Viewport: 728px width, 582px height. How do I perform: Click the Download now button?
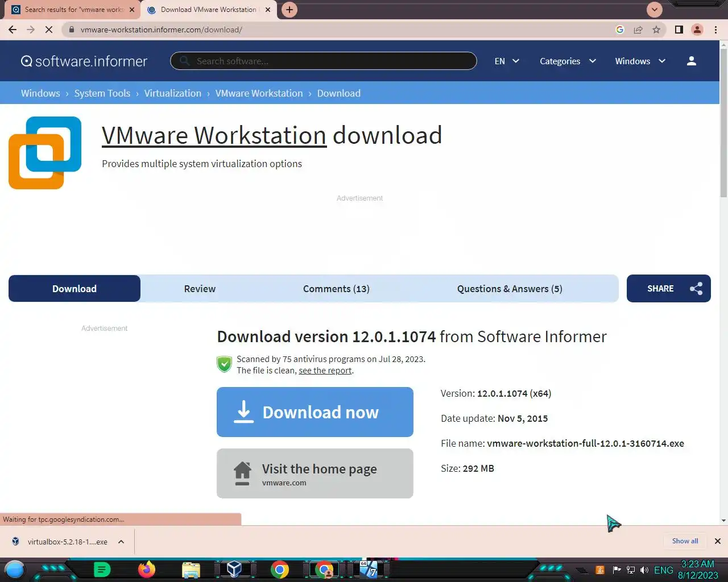[x=315, y=412]
